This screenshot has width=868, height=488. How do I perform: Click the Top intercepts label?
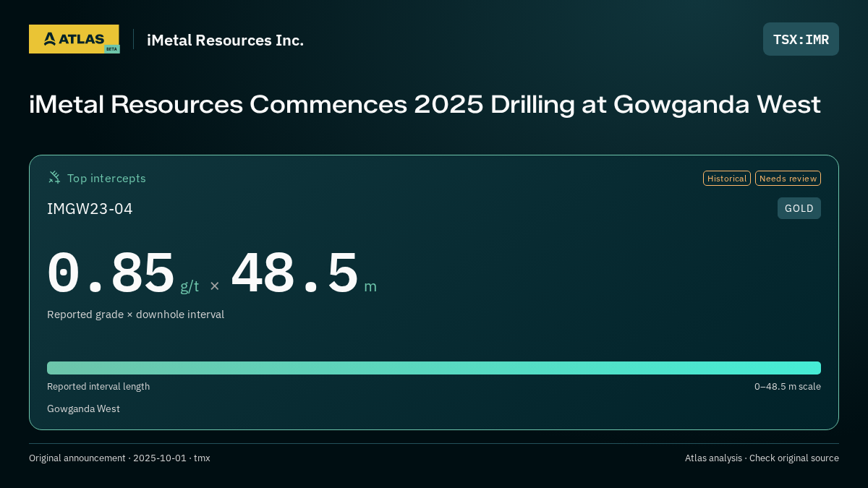pyautogui.click(x=106, y=178)
